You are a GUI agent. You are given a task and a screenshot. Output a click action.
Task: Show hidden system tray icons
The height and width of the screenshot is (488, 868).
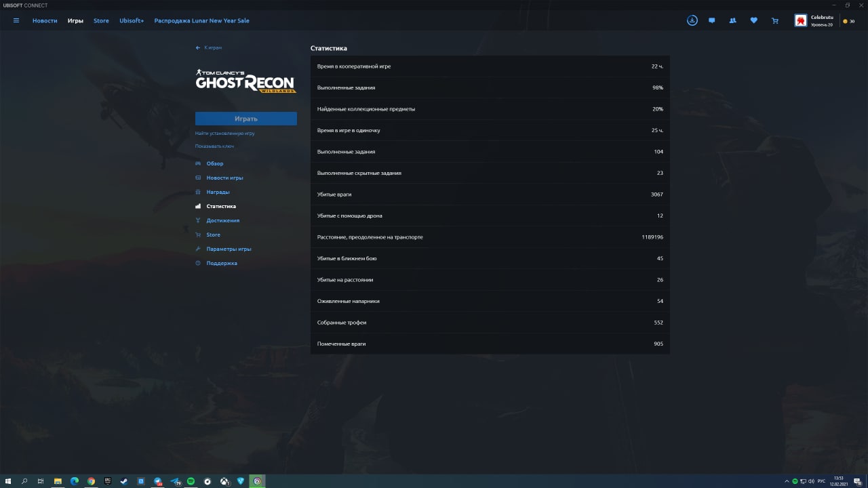pos(787,481)
